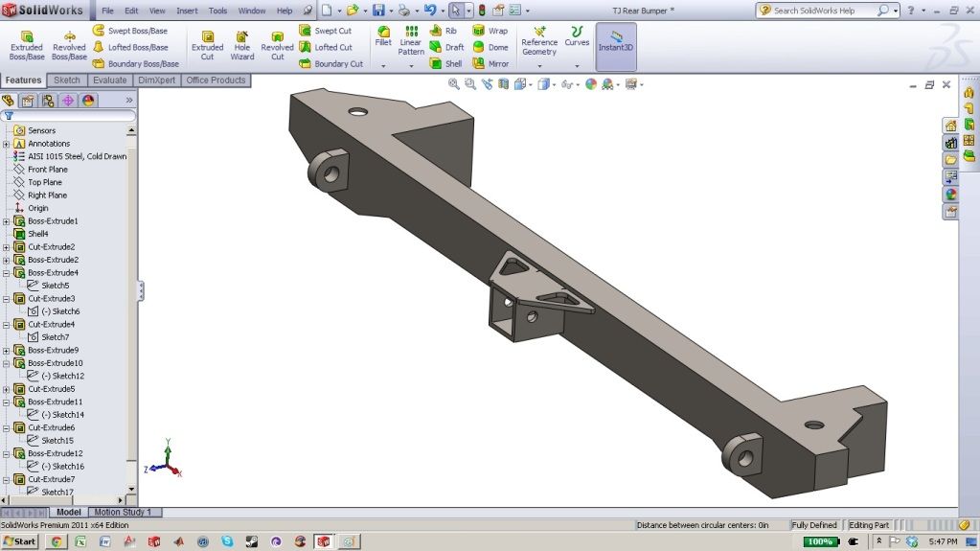The height and width of the screenshot is (551, 980).
Task: Open the Linear Pattern dropdown arrow
Action: click(411, 66)
